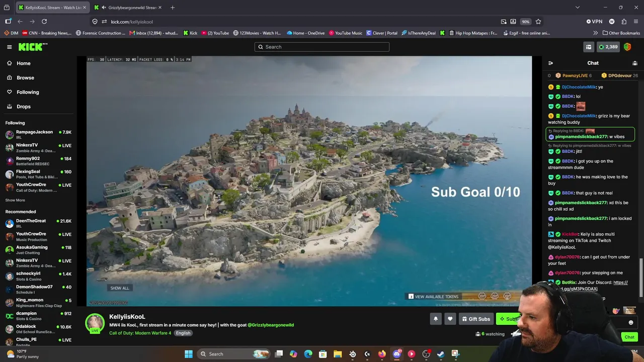Show more bookmarks with the chevron

pyautogui.click(x=596, y=33)
